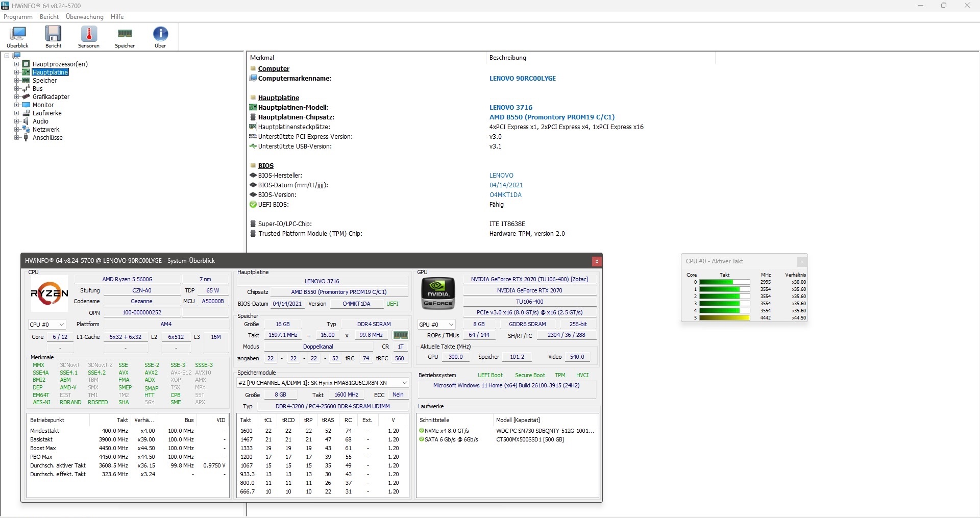Click the board icon beside Hauptplatinen-Modell
Viewport: 980px width, 518px height.
(253, 107)
